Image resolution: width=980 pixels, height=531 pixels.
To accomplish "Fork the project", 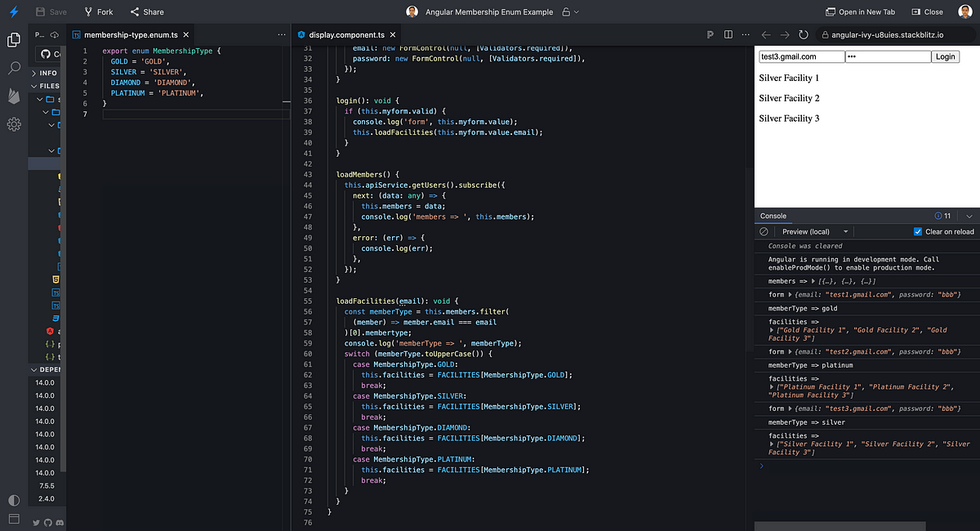I will (x=99, y=12).
